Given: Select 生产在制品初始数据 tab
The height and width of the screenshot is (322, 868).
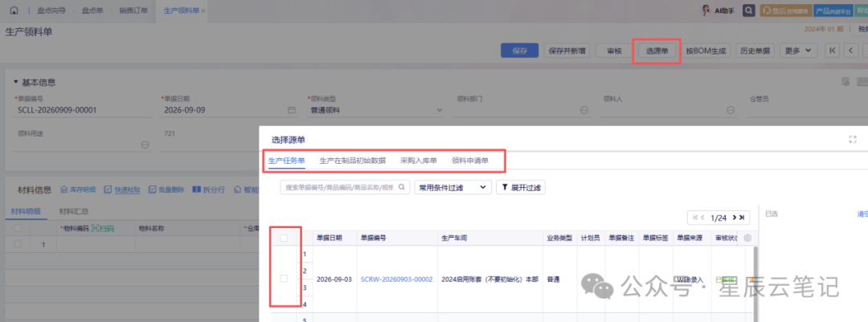Looking at the screenshot, I should click(353, 161).
